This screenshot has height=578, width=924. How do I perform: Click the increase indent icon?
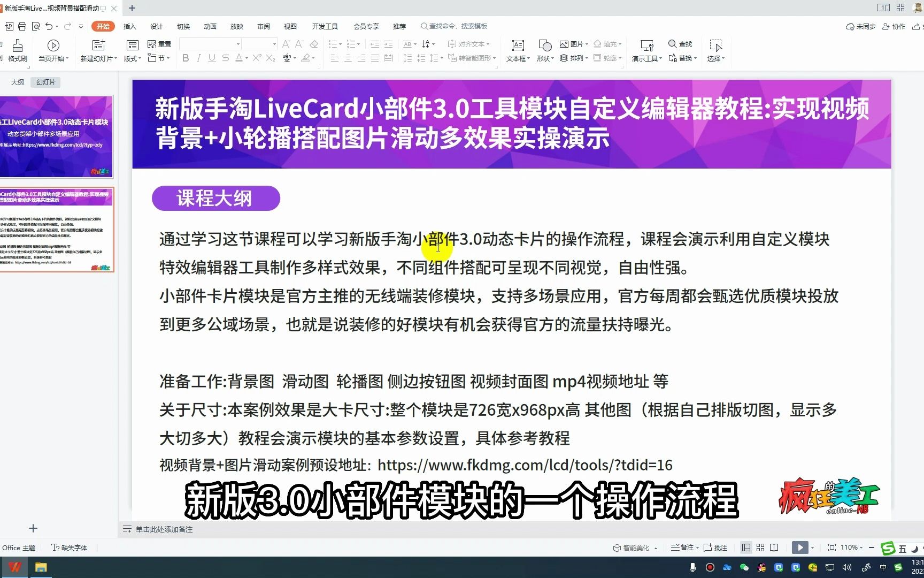388,44
